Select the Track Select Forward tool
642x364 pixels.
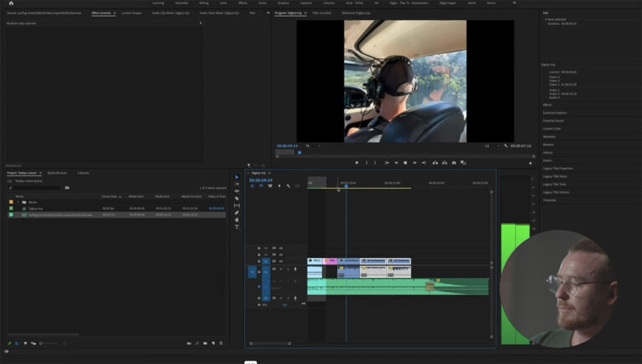pyautogui.click(x=237, y=184)
